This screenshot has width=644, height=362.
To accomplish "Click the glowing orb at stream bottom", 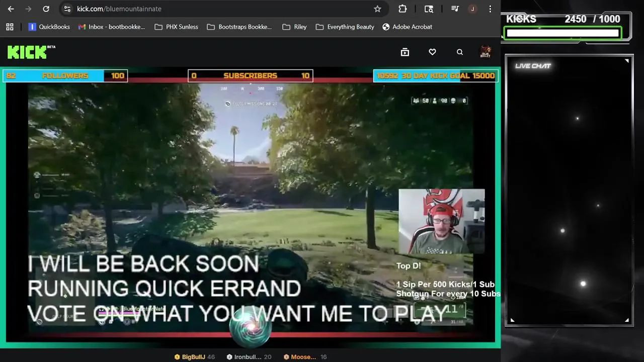I will tap(250, 327).
